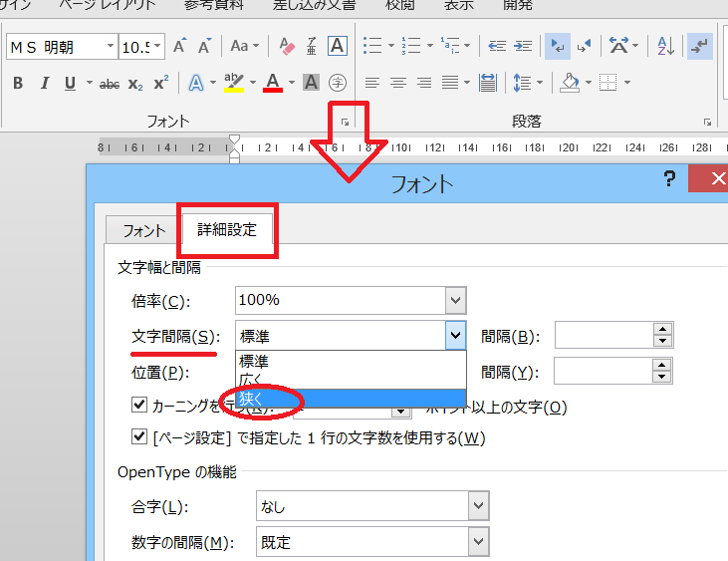The width and height of the screenshot is (728, 561).
Task: Expand the 合字 ligatures dropdown
Action: [478, 507]
